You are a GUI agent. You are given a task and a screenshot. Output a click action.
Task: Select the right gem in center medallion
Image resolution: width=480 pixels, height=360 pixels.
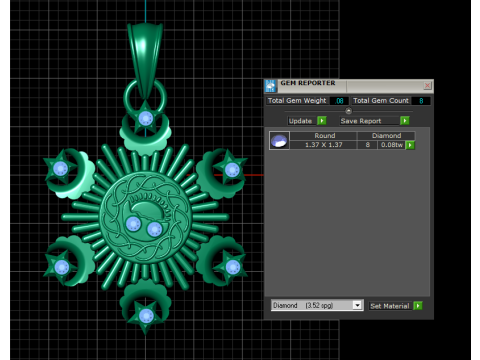(x=154, y=229)
